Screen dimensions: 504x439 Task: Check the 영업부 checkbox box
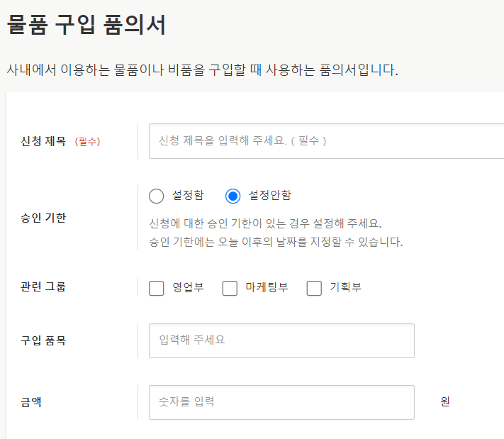pyautogui.click(x=157, y=288)
